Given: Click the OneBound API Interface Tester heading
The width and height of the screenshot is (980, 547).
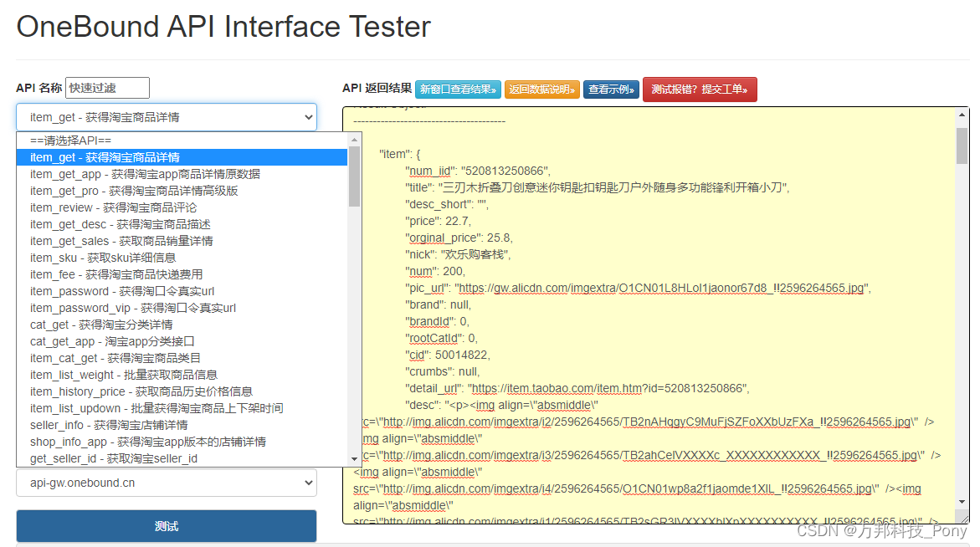Looking at the screenshot, I should [223, 27].
